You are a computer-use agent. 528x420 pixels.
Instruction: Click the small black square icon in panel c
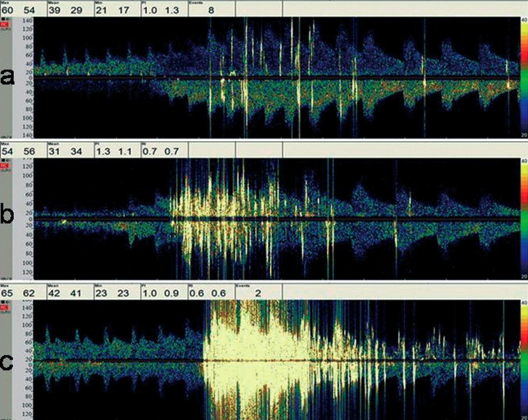(4, 302)
